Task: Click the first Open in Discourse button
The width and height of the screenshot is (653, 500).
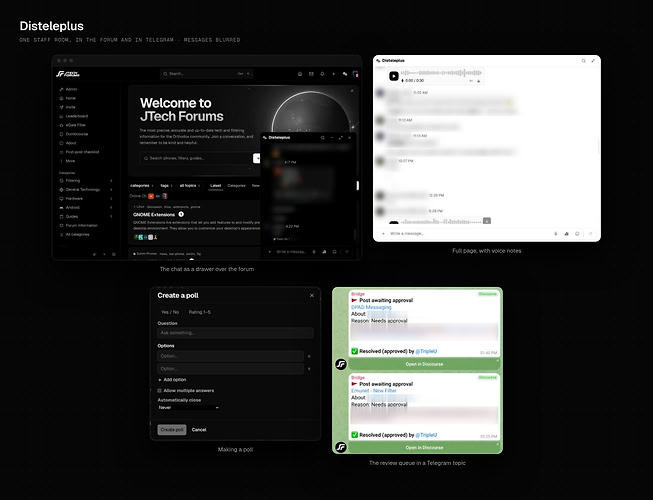Action: pos(424,364)
